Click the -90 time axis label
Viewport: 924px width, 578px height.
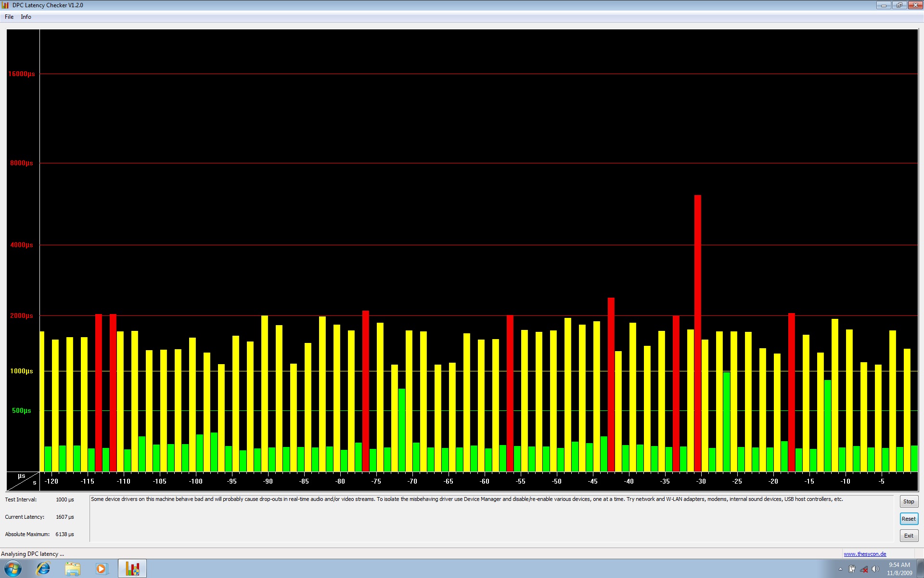tap(268, 481)
